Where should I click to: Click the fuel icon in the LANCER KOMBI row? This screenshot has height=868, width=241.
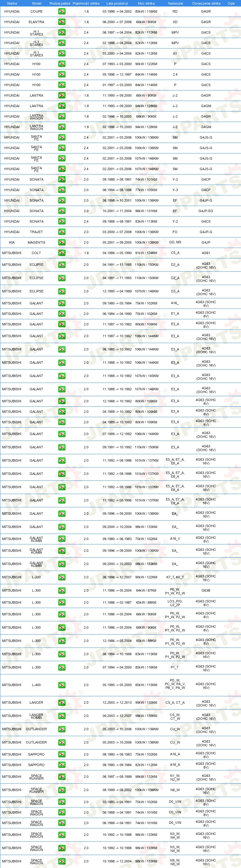tap(62, 716)
